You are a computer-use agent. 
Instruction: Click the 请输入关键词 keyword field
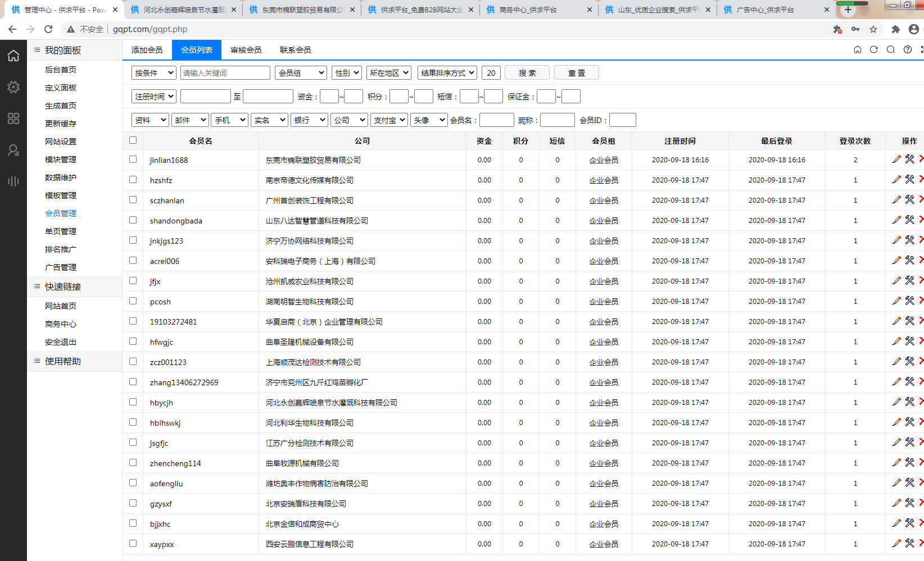coord(225,73)
